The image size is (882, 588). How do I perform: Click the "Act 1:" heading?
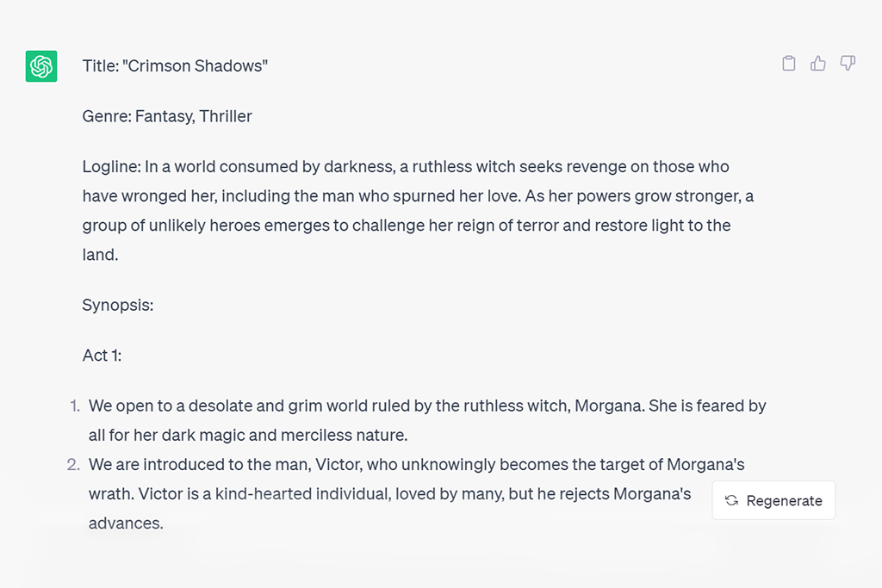[102, 355]
